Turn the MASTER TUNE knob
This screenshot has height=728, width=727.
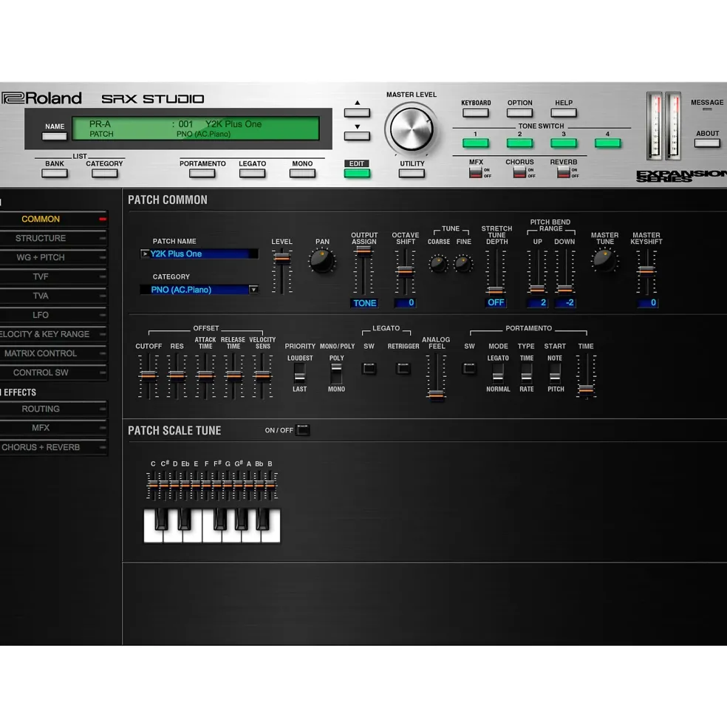(x=604, y=260)
